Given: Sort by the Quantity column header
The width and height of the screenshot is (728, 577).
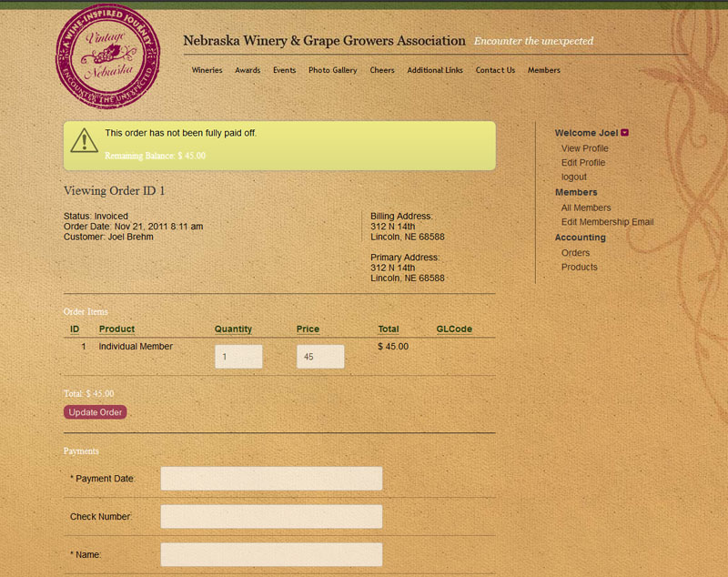Looking at the screenshot, I should [233, 329].
